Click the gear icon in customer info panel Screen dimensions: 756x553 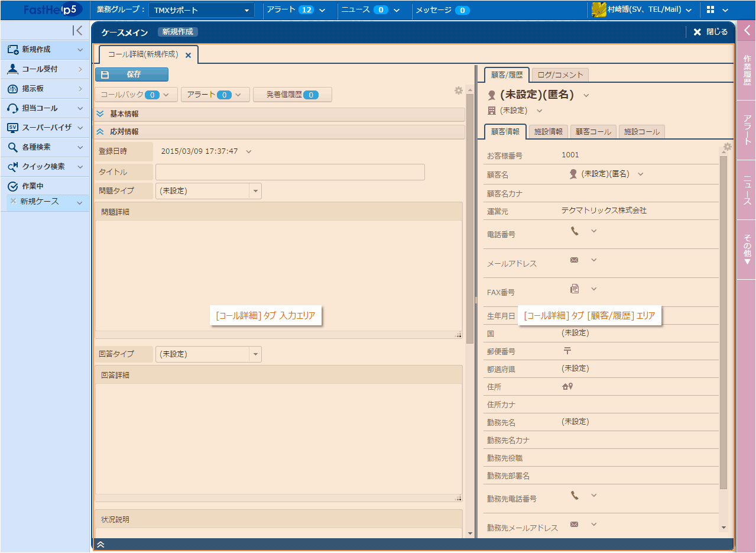pyautogui.click(x=727, y=147)
